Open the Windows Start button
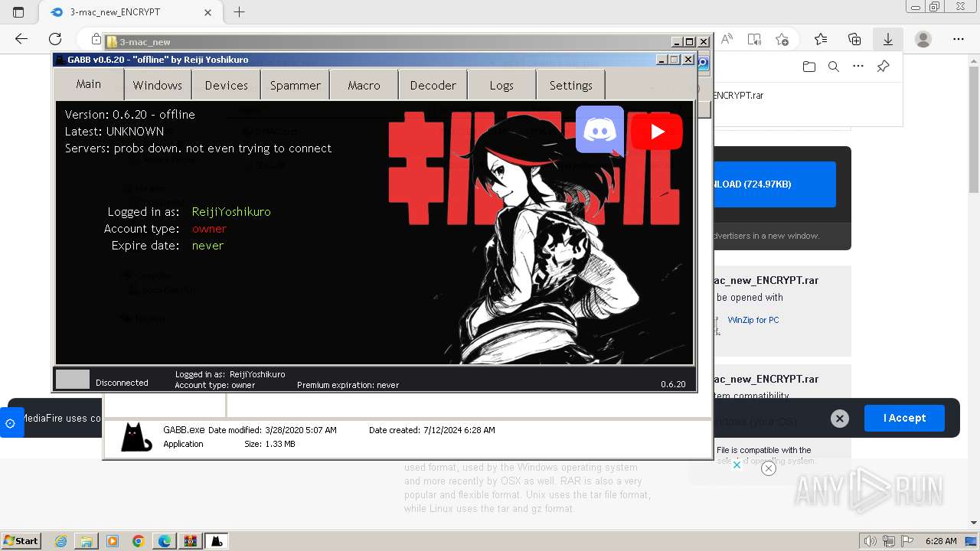Image resolution: width=980 pixels, height=551 pixels. pyautogui.click(x=21, y=540)
